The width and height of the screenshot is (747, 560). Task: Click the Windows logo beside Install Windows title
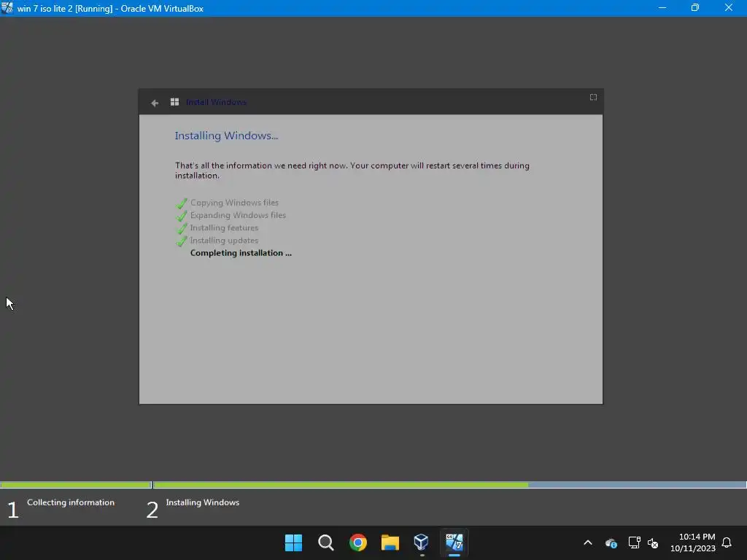pos(175,102)
